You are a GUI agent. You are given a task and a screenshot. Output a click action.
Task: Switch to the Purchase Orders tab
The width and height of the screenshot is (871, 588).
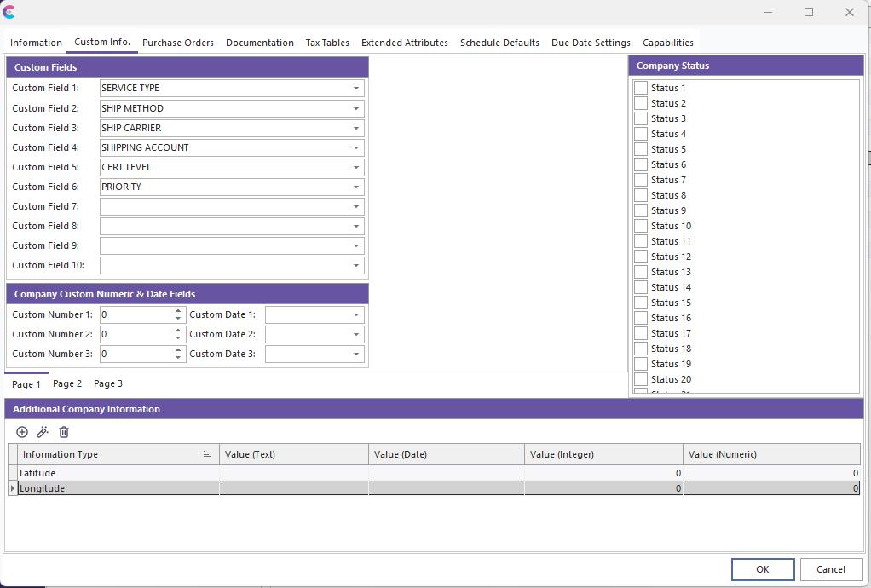pyautogui.click(x=177, y=43)
